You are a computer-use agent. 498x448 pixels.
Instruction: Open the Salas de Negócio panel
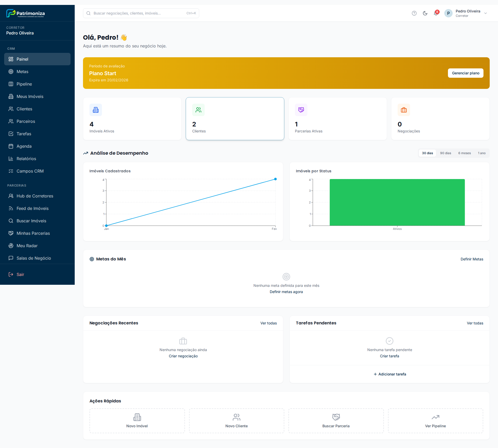coord(33,258)
